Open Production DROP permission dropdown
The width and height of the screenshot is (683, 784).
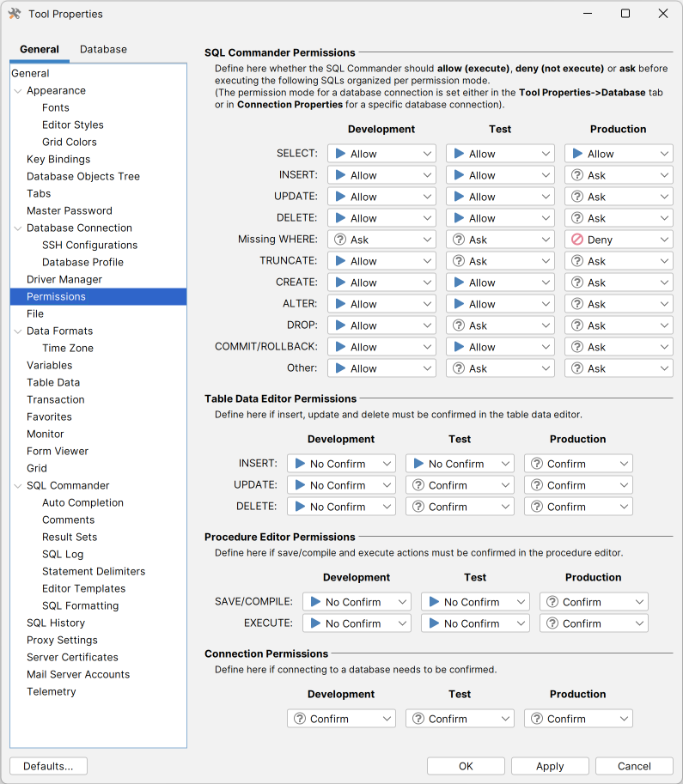click(x=664, y=325)
